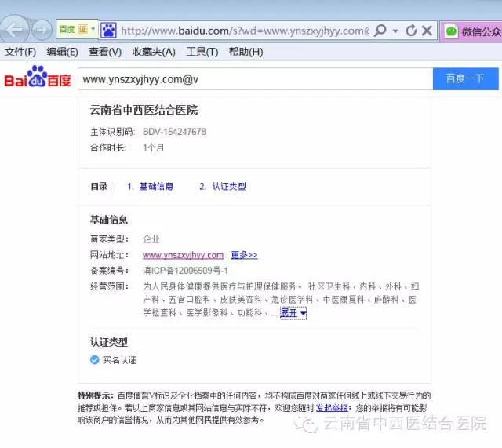Click the 更多>> link
The image size is (502, 448).
[x=244, y=255]
